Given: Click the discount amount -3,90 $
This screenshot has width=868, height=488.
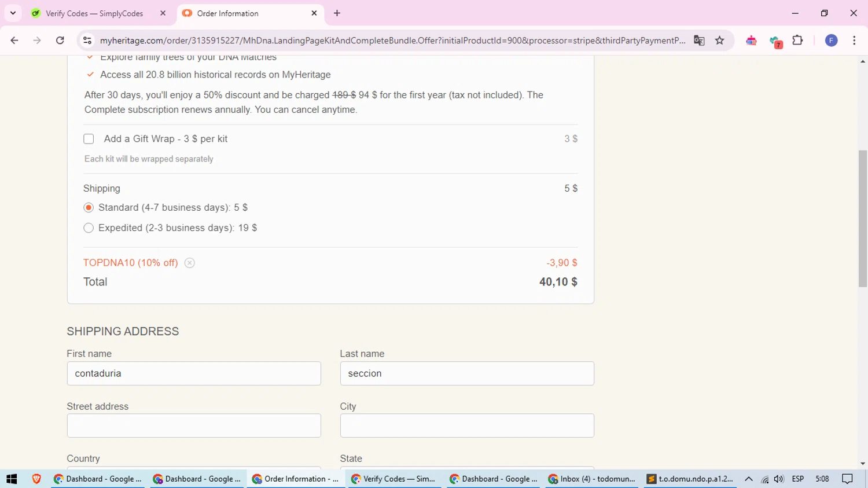Looking at the screenshot, I should click(x=562, y=263).
